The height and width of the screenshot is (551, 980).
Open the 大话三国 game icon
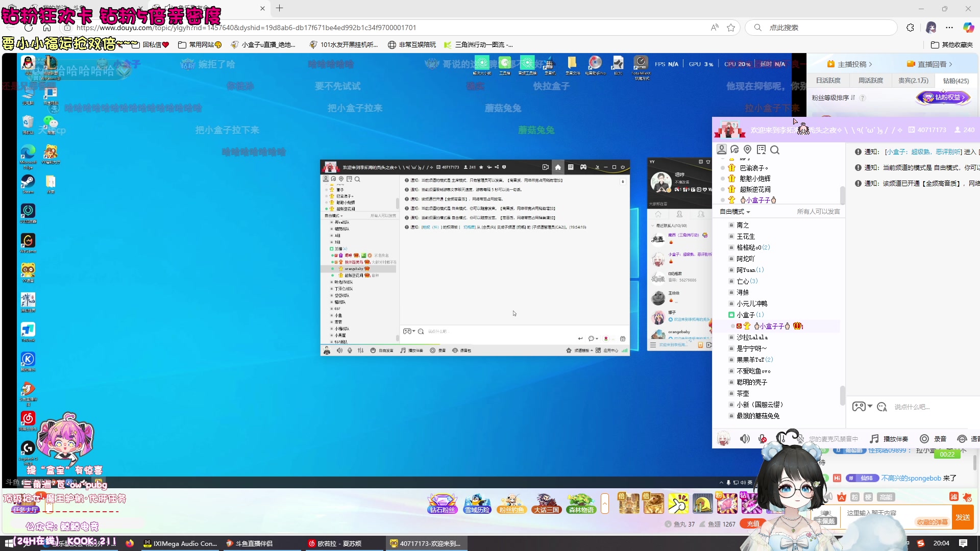click(x=546, y=504)
